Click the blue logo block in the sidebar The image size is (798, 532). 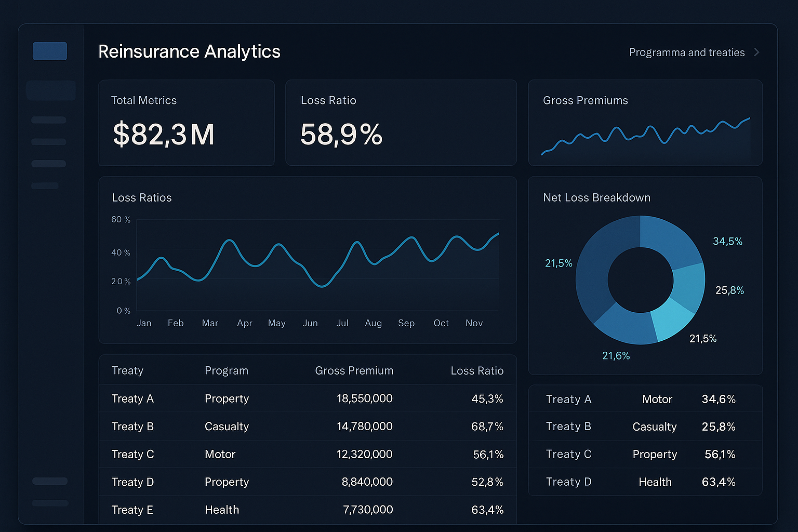[50, 51]
